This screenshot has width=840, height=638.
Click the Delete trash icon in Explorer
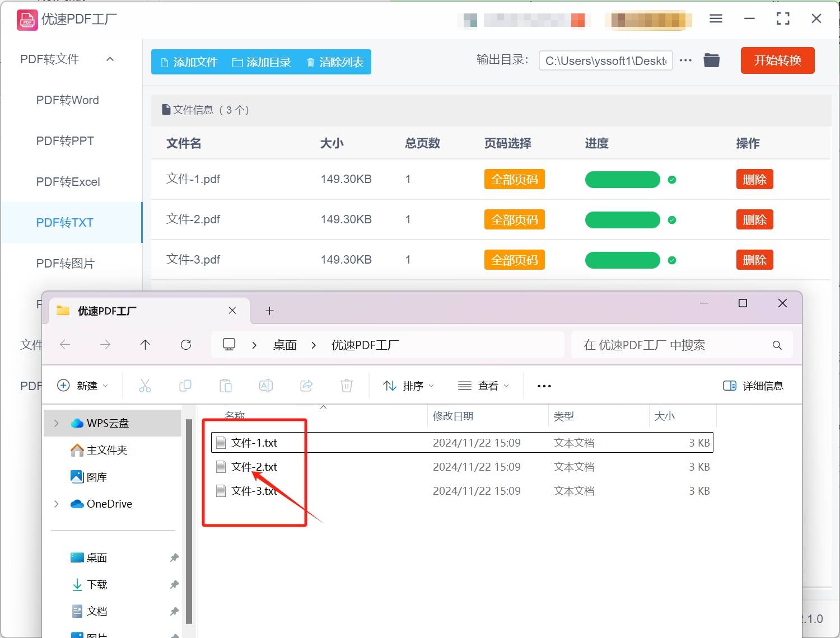click(x=347, y=386)
